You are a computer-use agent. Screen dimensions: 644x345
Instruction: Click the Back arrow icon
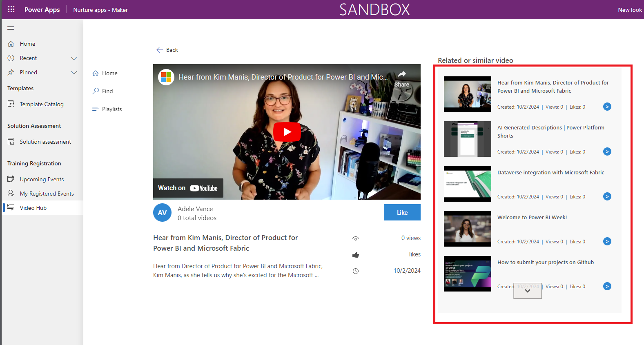[x=160, y=50]
